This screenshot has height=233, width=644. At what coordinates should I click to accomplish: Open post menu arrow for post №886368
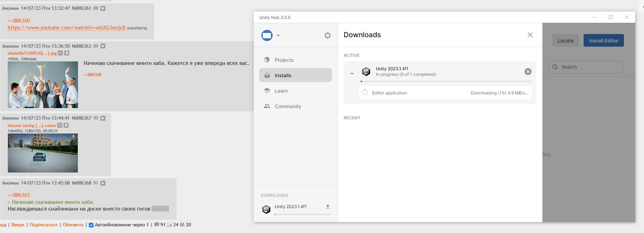point(103,183)
